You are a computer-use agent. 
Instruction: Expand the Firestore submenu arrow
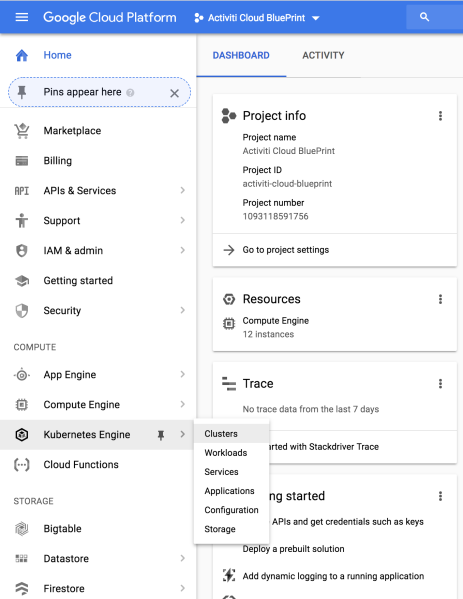pos(183,588)
